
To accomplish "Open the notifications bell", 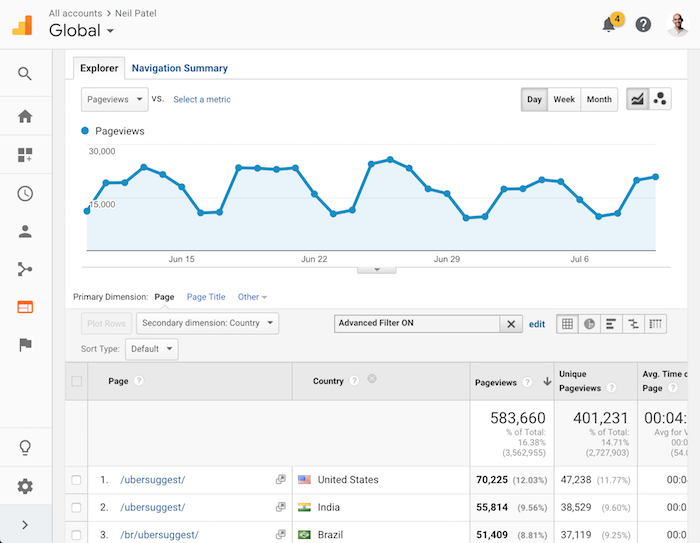I will 609,25.
